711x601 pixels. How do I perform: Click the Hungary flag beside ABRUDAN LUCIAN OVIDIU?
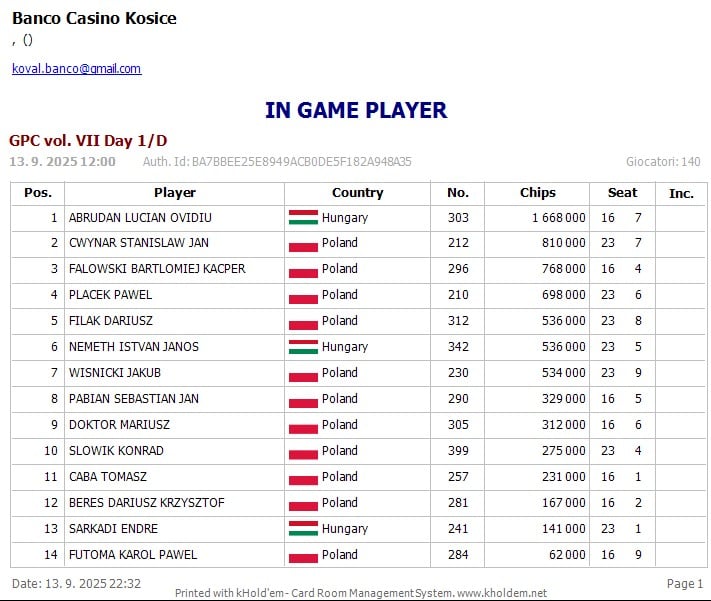[x=303, y=217]
